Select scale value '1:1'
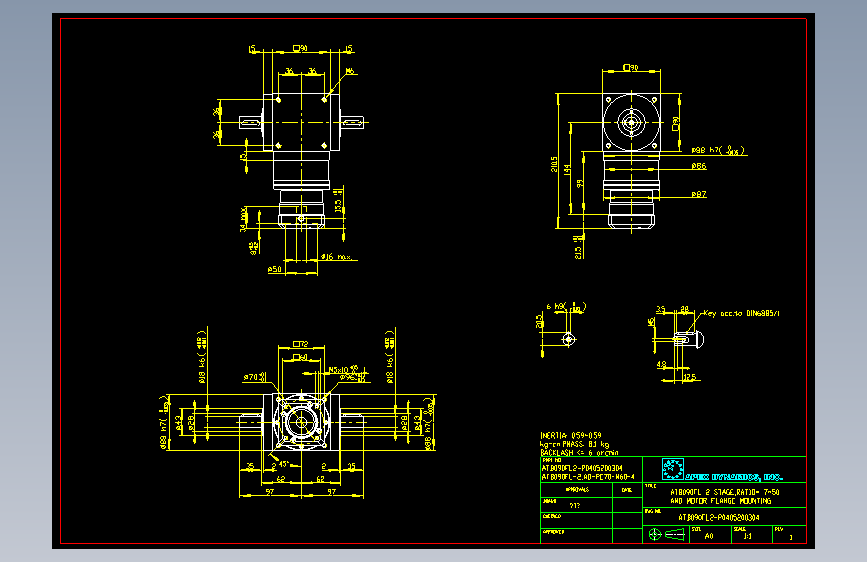867x562 pixels. [x=748, y=536]
